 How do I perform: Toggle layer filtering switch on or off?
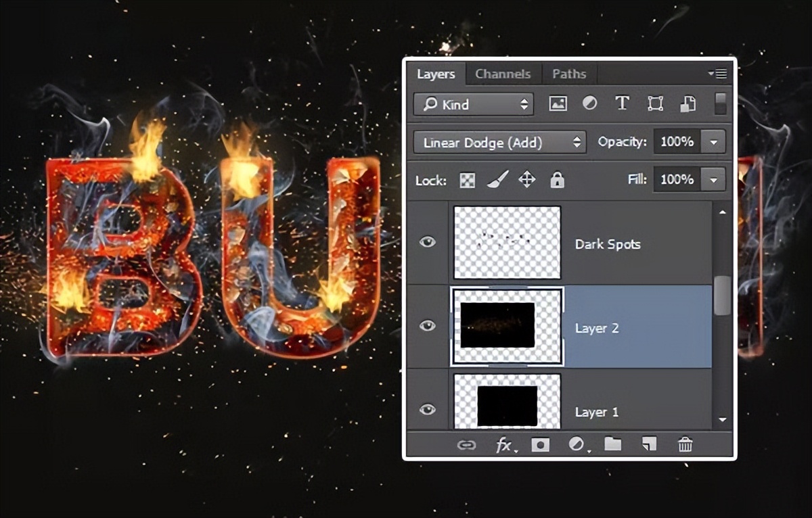721,103
